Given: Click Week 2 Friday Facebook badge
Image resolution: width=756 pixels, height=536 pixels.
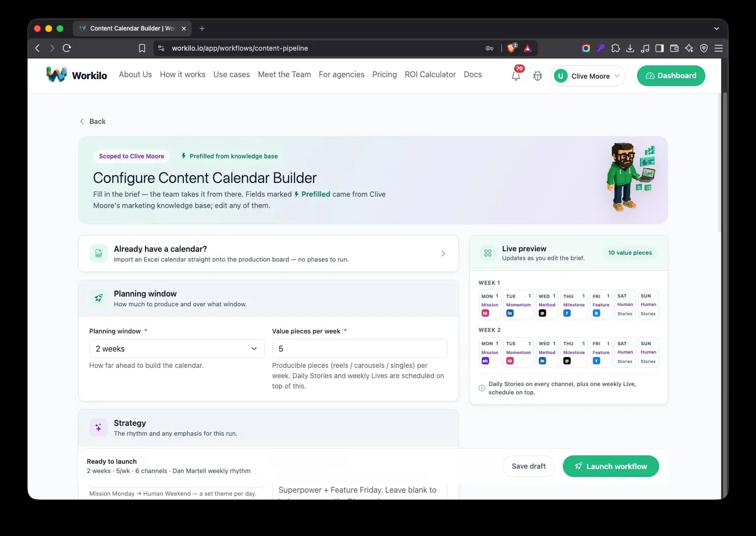Looking at the screenshot, I should pos(596,361).
